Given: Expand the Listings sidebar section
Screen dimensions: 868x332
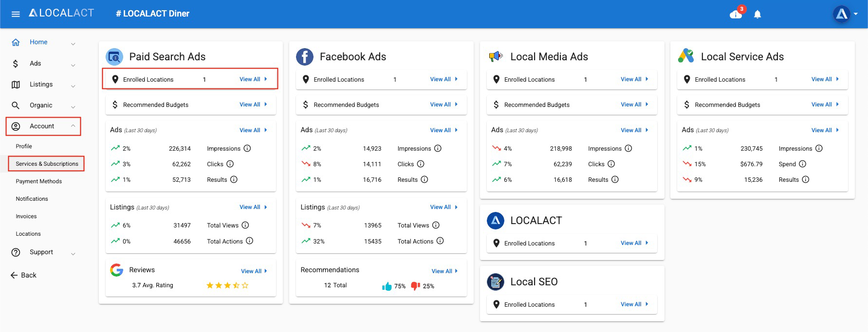Looking at the screenshot, I should [x=73, y=86].
